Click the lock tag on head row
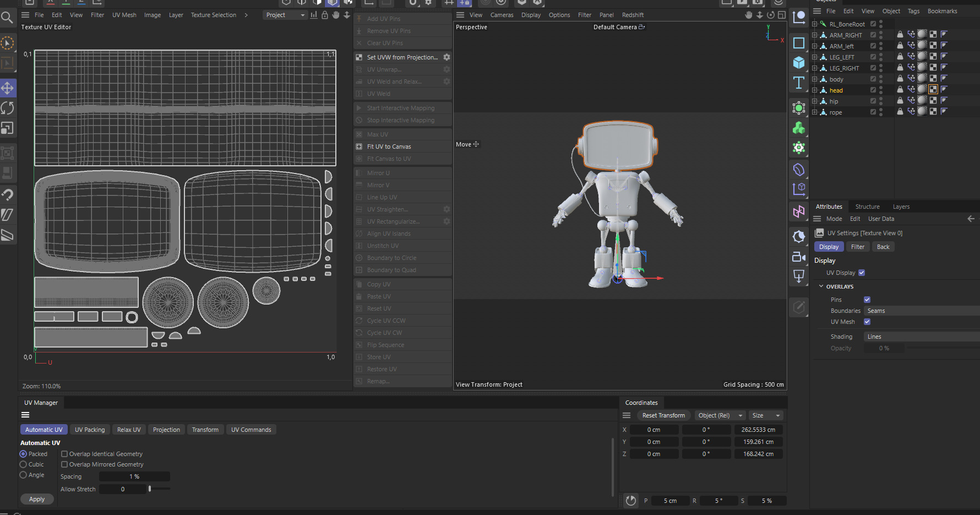Screen dimensions: 980x515 [900, 89]
